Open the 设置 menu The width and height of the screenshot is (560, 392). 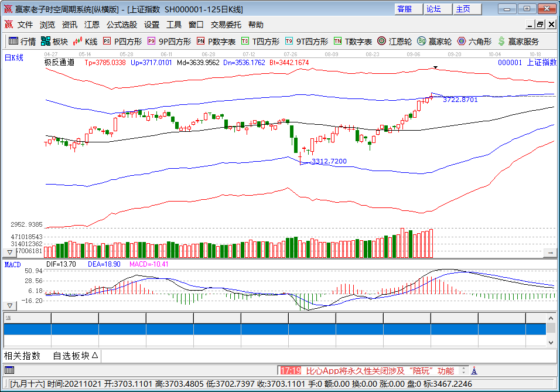(152, 25)
